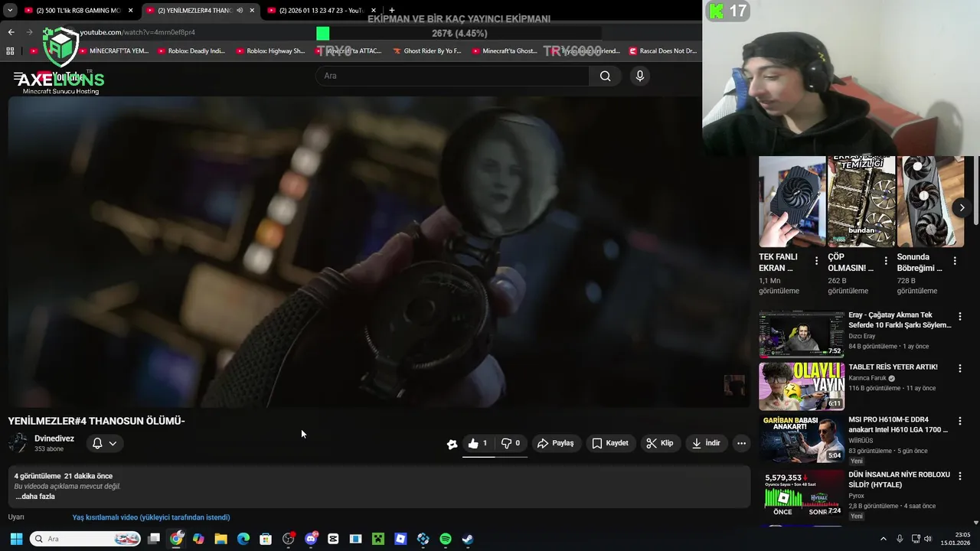Click the Paylaş share button

pyautogui.click(x=556, y=443)
